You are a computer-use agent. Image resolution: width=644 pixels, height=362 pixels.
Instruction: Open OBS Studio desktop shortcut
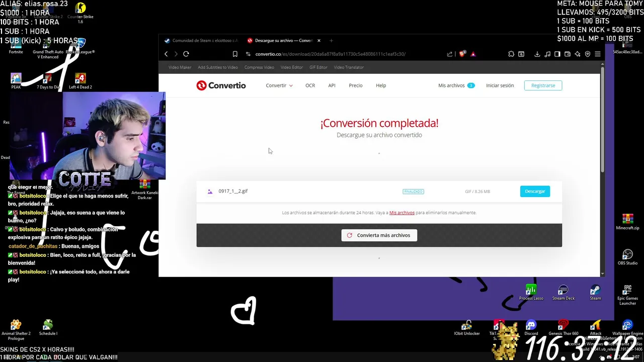tap(627, 257)
